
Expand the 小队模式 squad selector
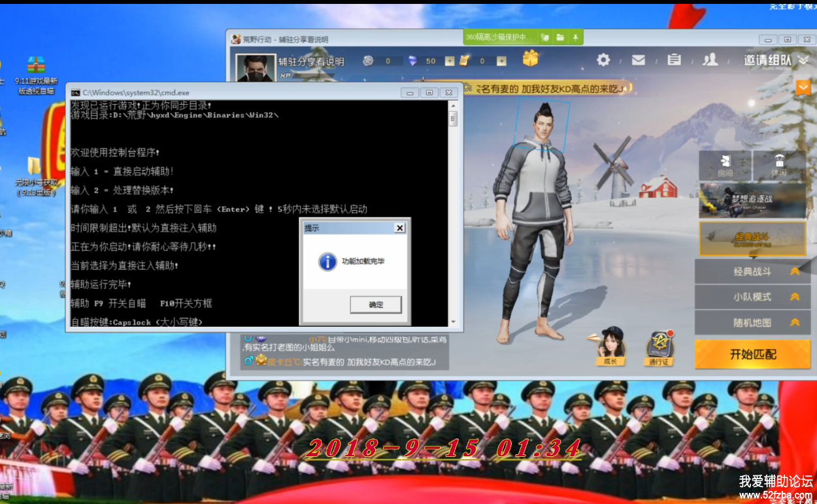[x=752, y=297]
